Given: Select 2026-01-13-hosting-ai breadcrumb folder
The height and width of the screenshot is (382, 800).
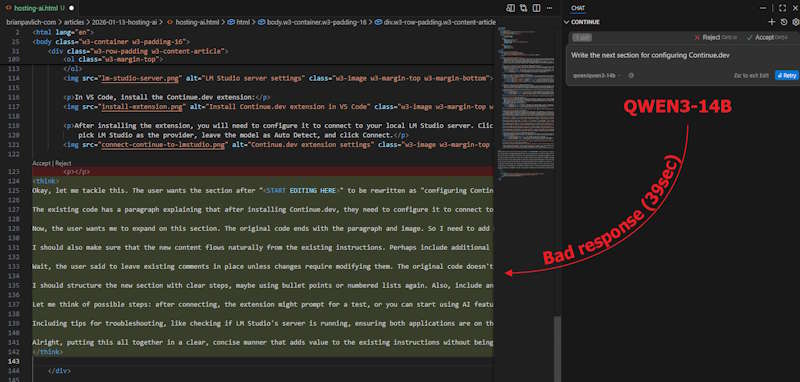Looking at the screenshot, I should point(124,22).
